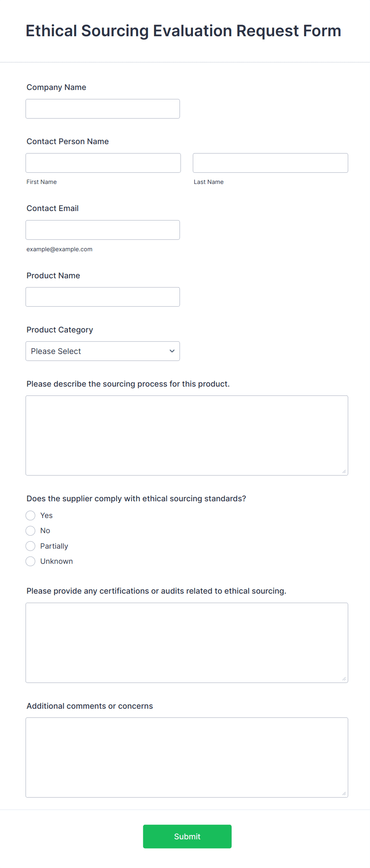Screen dimensions: 370x868
Task: Grab the sourcing process textarea resize handle
Action: [x=344, y=471]
